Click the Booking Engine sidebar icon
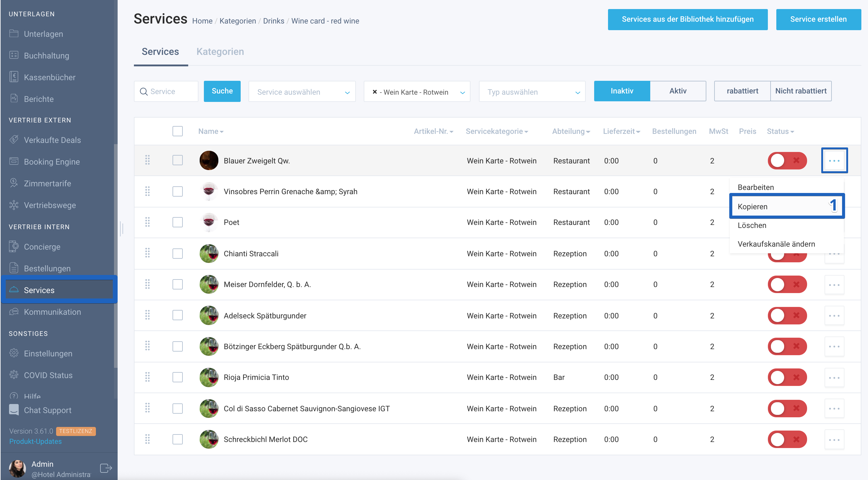 click(14, 161)
